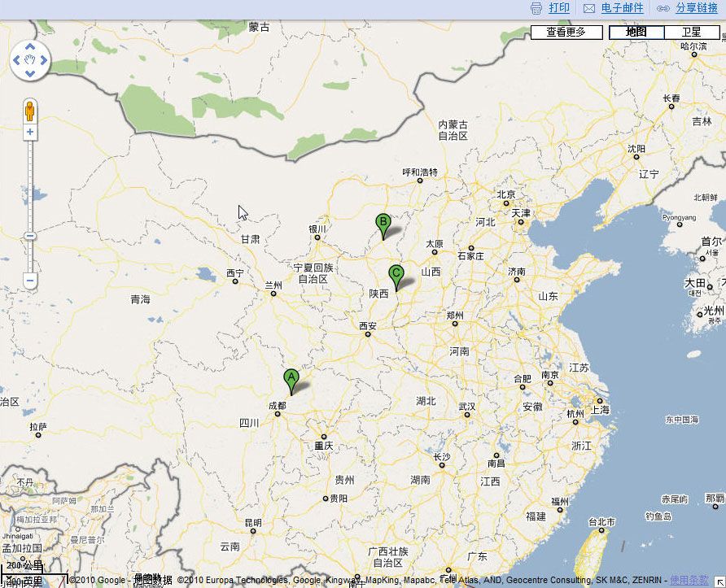Click the hand icon in the pan control
726x588 pixels.
coord(30,60)
